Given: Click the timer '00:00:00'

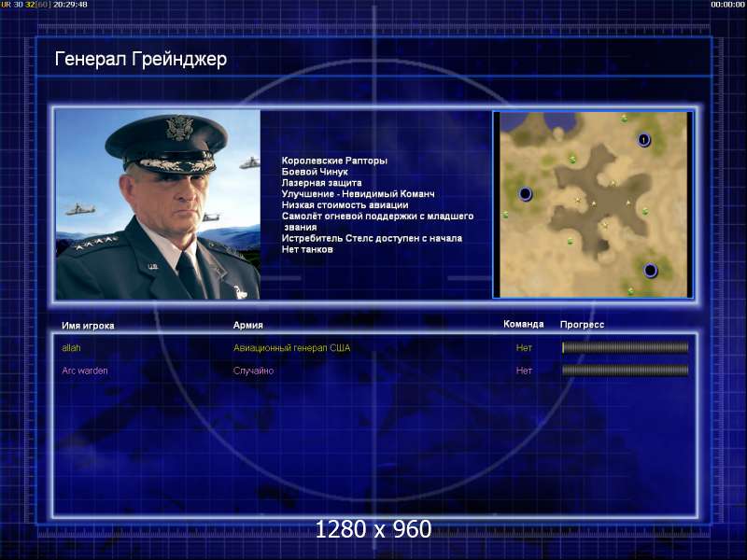Looking at the screenshot, I should (727, 5).
